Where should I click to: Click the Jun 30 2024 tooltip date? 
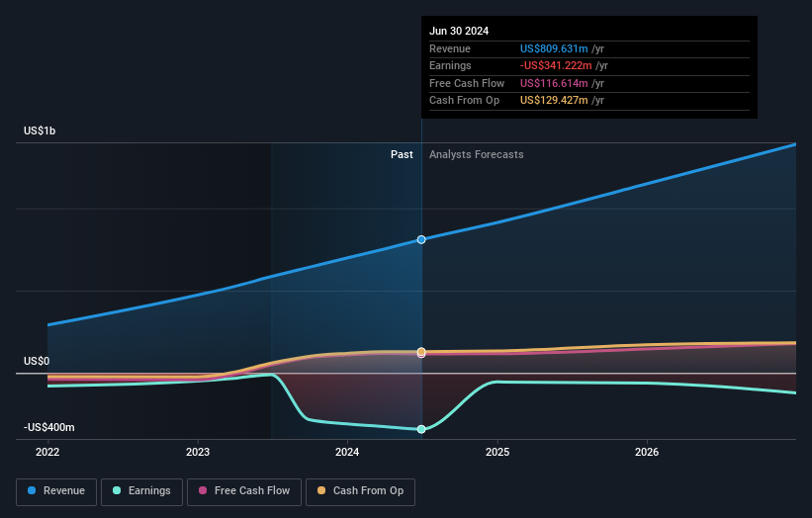[459, 31]
